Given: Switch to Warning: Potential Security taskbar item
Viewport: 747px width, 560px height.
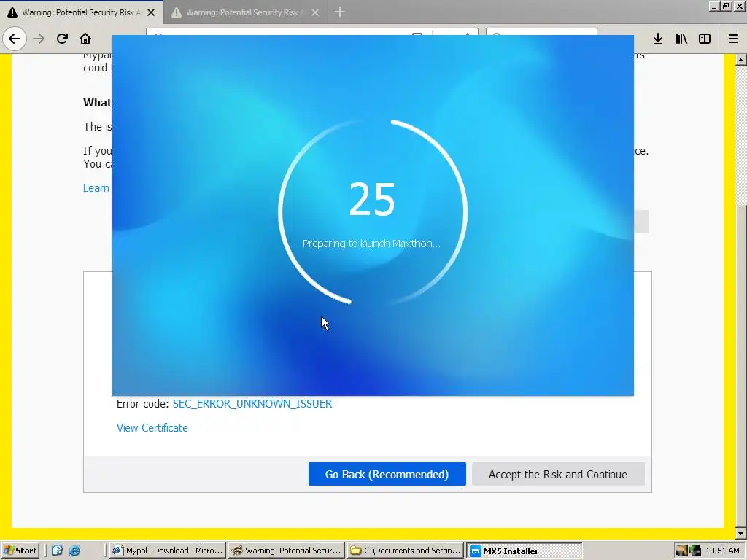Looking at the screenshot, I should click(286, 551).
